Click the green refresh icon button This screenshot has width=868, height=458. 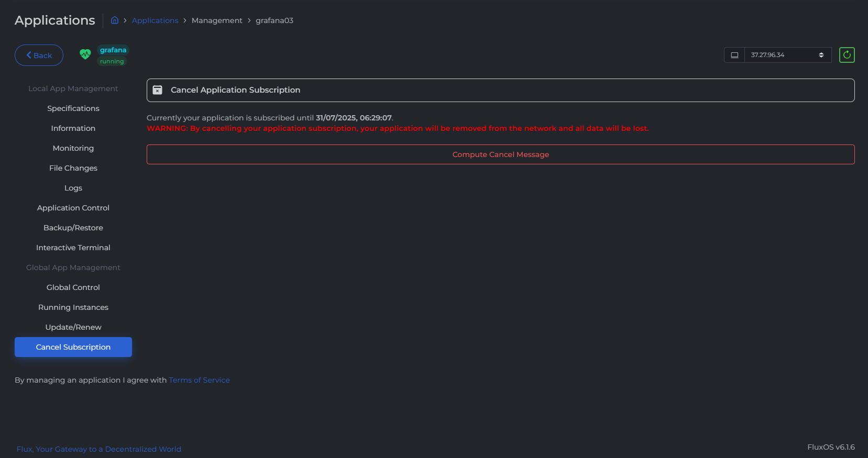[847, 55]
